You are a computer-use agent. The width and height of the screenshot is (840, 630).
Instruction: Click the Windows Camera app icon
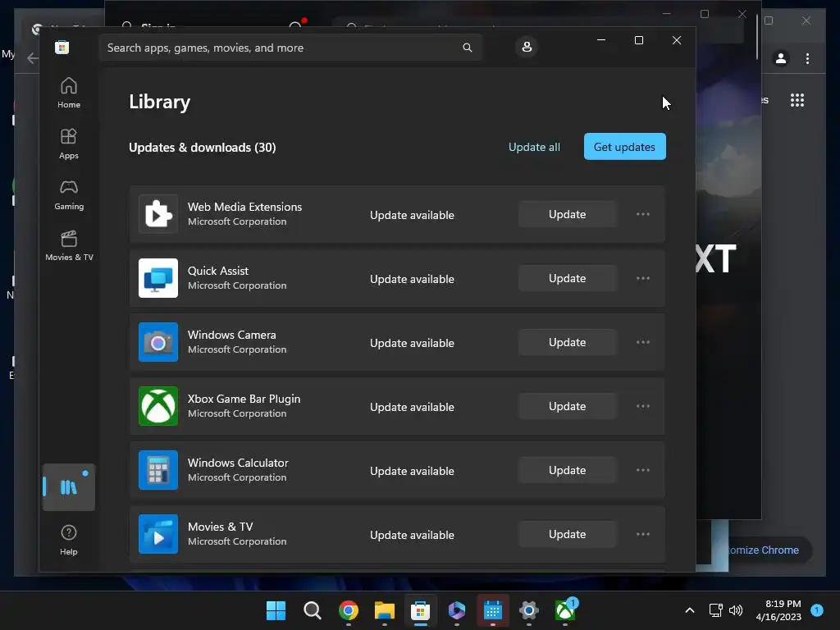(x=158, y=342)
